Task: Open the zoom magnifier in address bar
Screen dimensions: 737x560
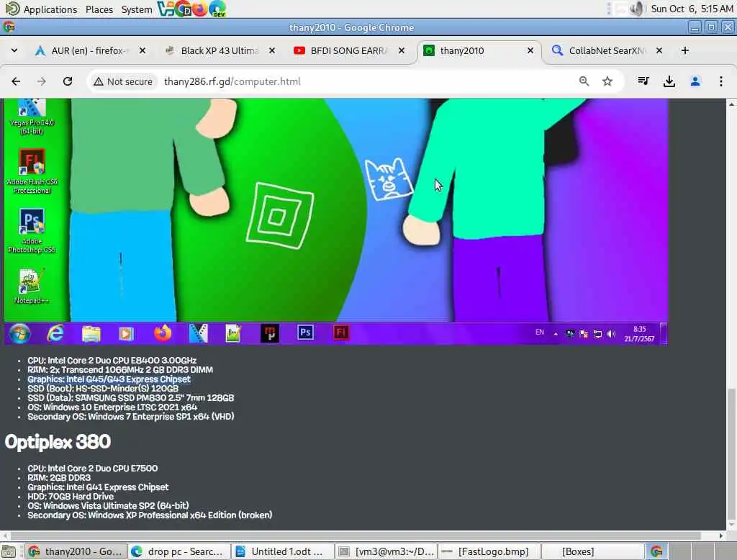Action: [x=584, y=81]
